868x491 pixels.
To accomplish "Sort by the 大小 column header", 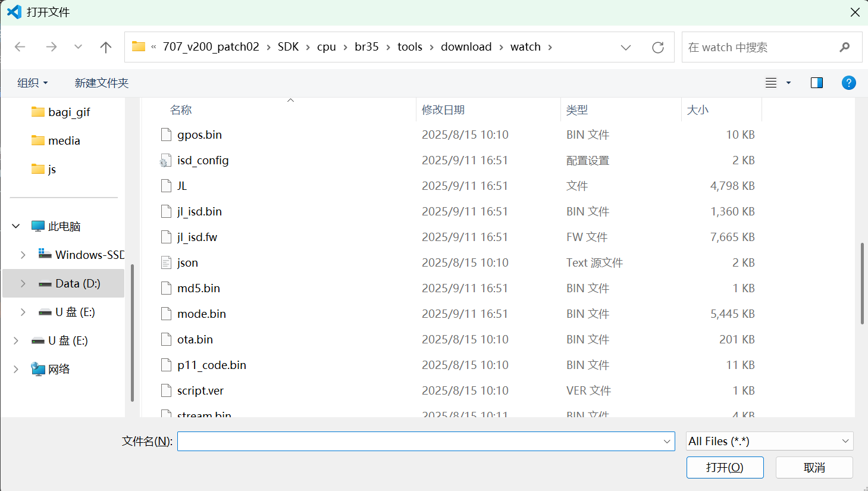I will (722, 110).
